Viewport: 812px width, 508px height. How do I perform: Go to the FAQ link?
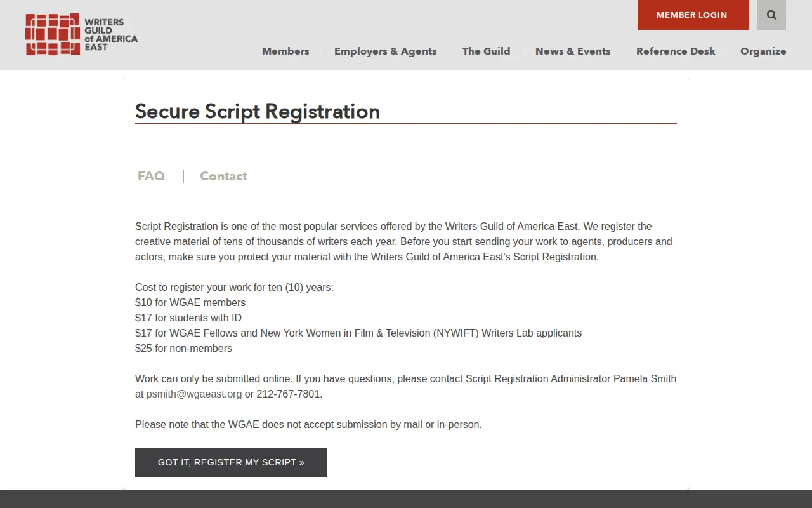(151, 176)
